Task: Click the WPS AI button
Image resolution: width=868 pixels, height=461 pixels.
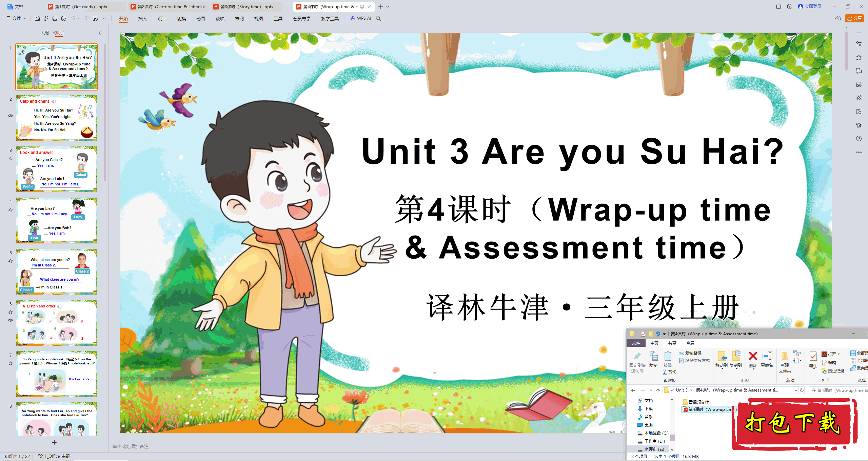Action: coord(361,18)
